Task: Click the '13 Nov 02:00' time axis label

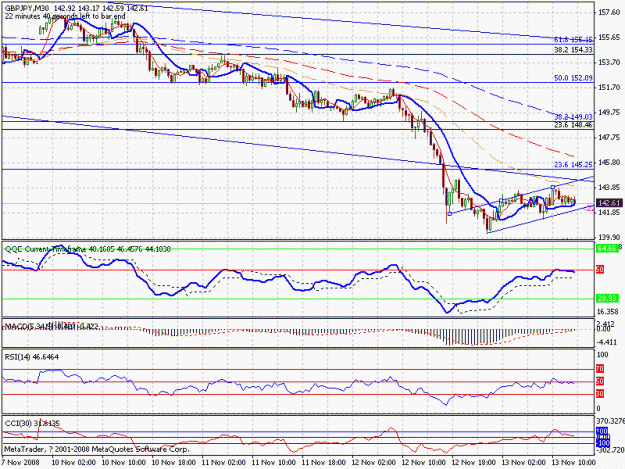Action: [524, 463]
